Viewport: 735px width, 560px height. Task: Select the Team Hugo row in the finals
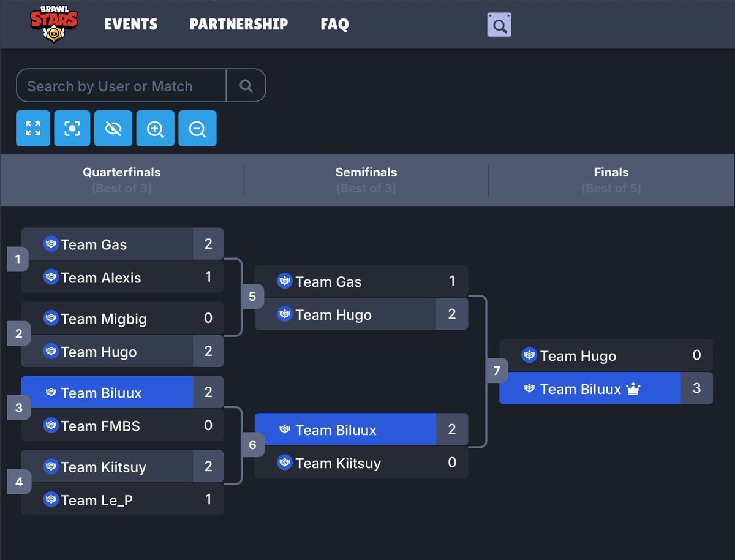point(605,355)
